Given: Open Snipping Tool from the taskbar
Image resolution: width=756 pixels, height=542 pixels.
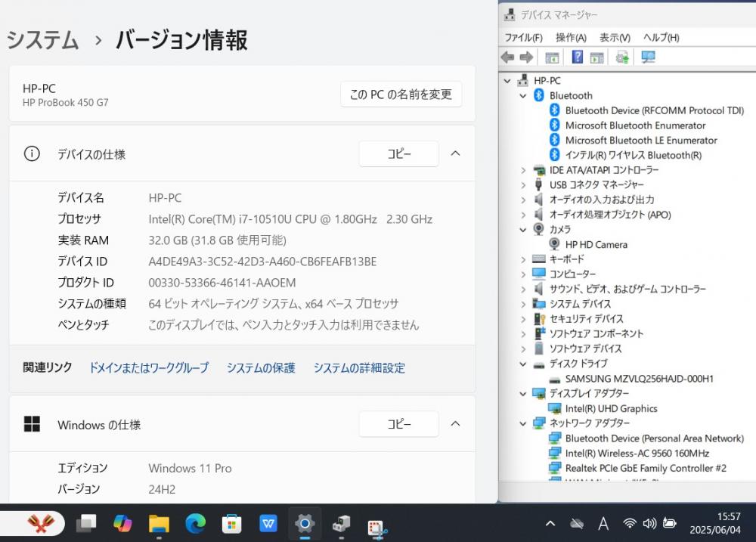Looking at the screenshot, I should pos(377,528).
